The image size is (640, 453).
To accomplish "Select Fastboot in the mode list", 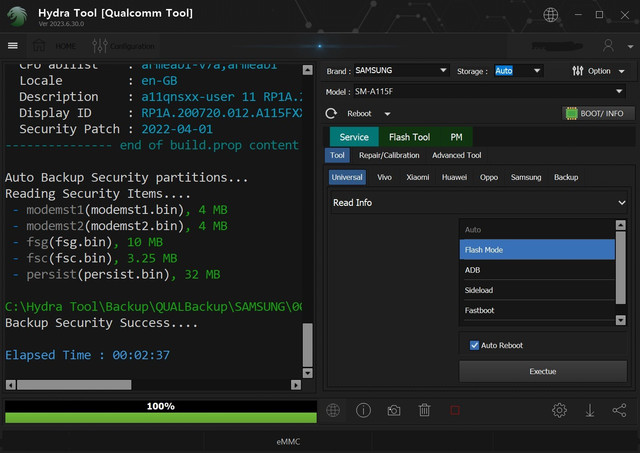I will 537,310.
